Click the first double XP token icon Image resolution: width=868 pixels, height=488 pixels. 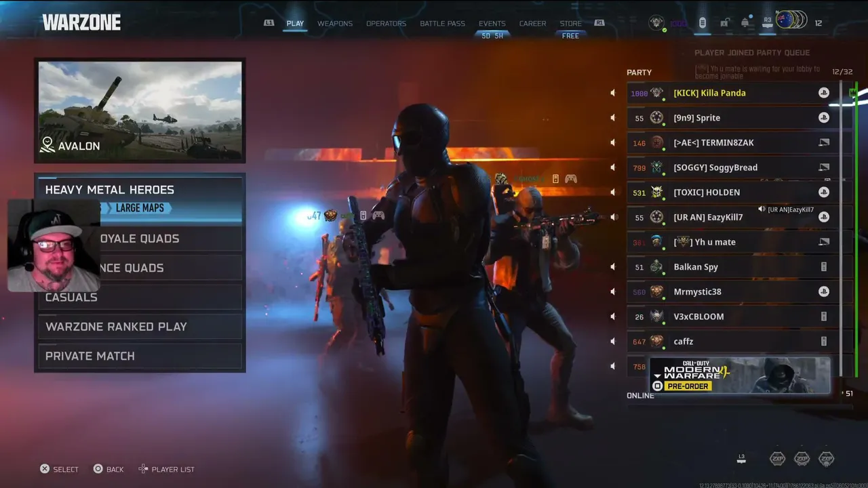777,459
